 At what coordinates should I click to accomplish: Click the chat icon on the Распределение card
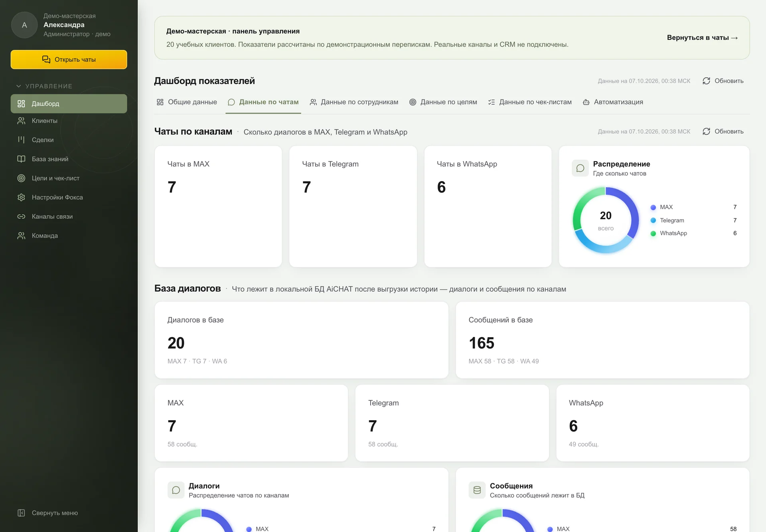(x=580, y=168)
